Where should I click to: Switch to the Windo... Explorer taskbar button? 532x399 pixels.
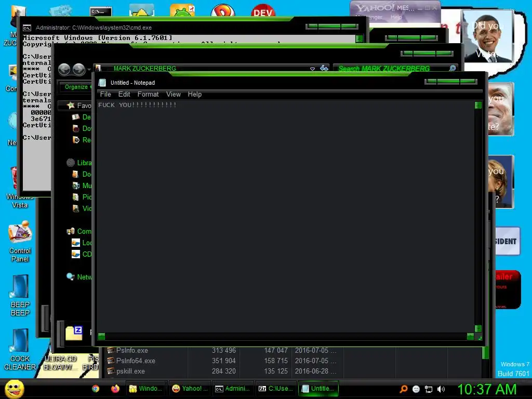pyautogui.click(x=146, y=389)
